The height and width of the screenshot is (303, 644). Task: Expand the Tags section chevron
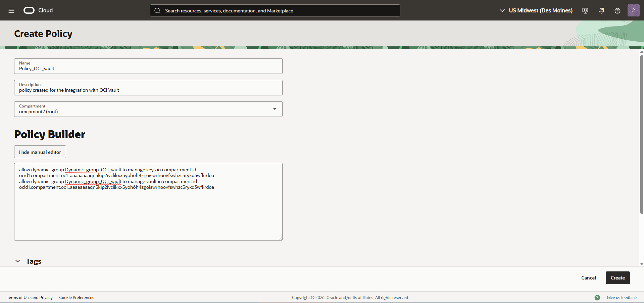click(17, 261)
